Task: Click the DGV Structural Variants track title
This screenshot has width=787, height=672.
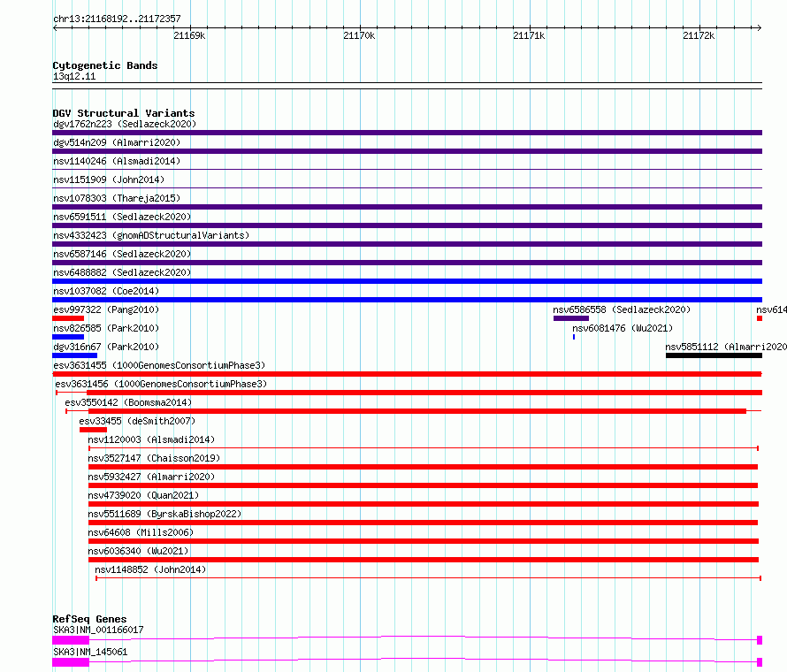Action: coord(123,113)
